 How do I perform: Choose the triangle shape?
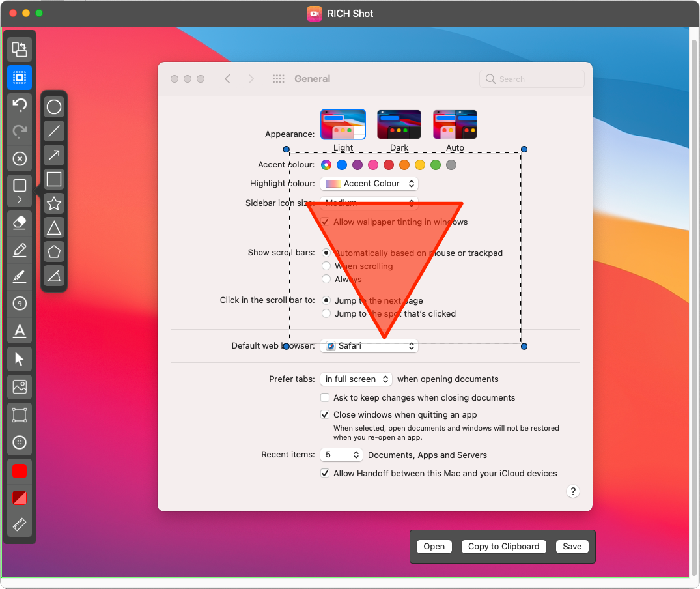(x=54, y=228)
